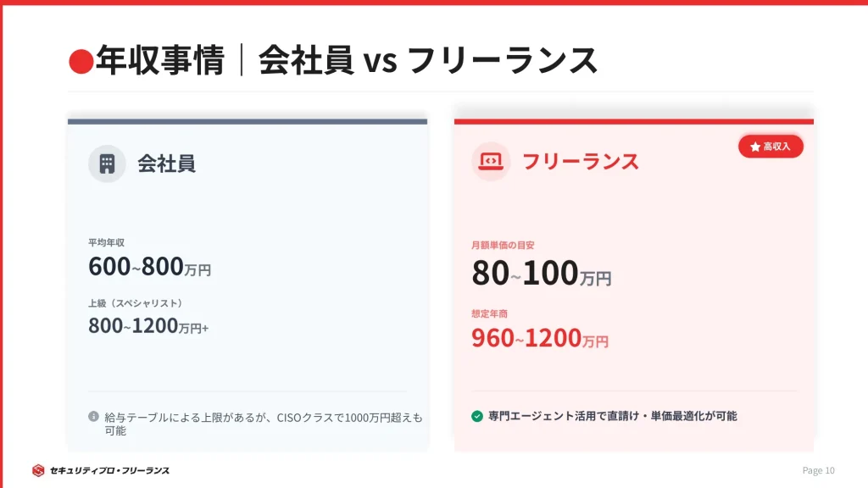Click the red circle bullet before the title
The height and width of the screenshot is (488, 868).
pyautogui.click(x=80, y=62)
